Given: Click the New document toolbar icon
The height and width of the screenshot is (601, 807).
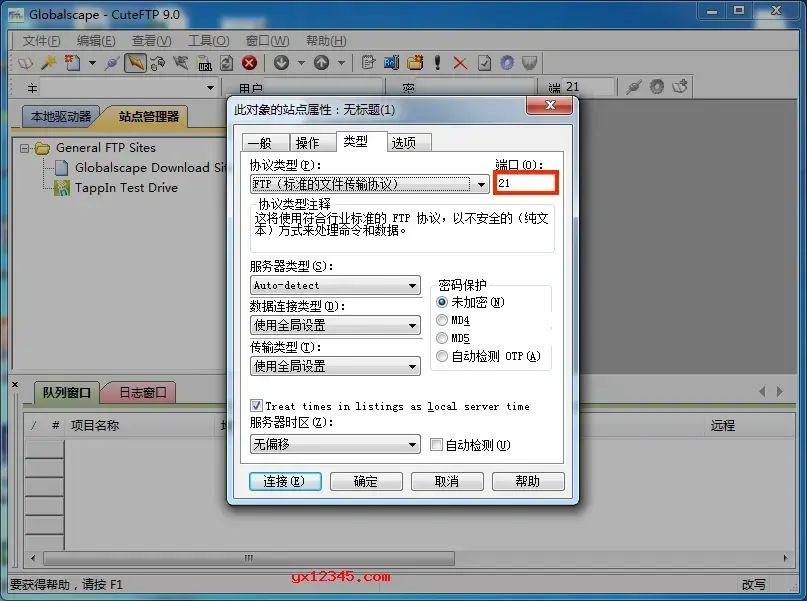Looking at the screenshot, I should [x=72, y=63].
